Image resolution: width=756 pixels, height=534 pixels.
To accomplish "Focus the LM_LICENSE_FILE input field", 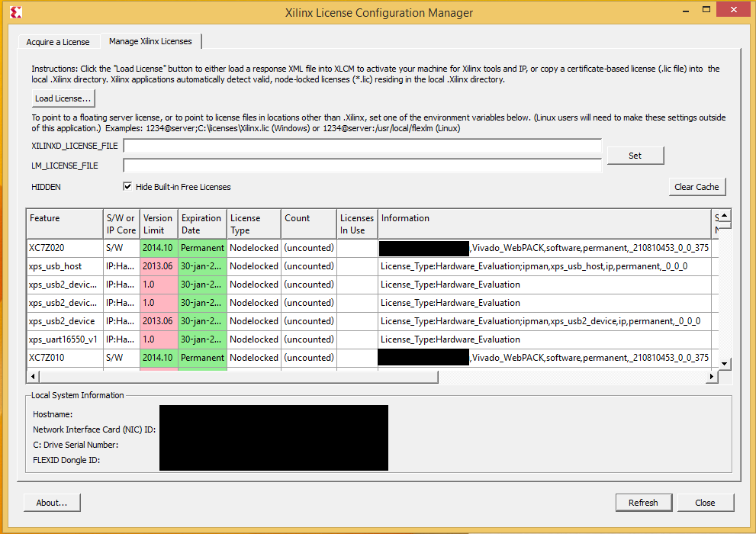I will [362, 166].
